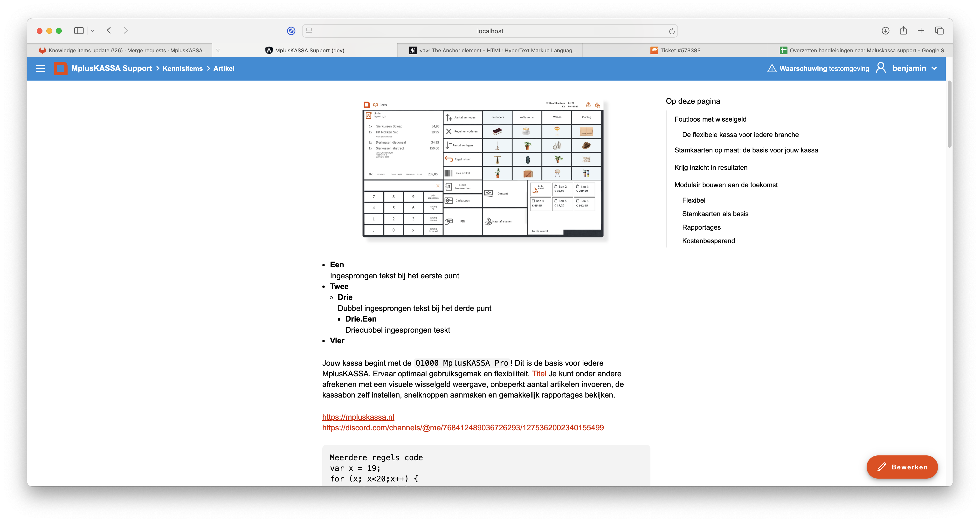The image size is (980, 522).
Task: Open the Kennisitems breadcrumb link
Action: (183, 69)
